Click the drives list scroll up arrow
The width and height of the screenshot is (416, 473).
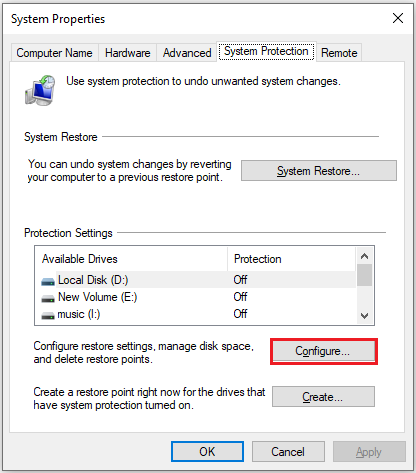tap(364, 256)
